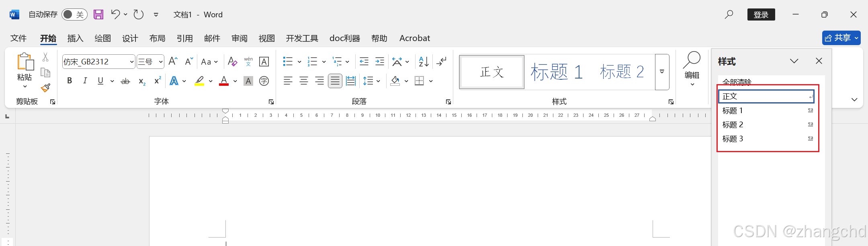Toggle bold formatting
Screen dimensions: 868x246
pyautogui.click(x=70, y=81)
